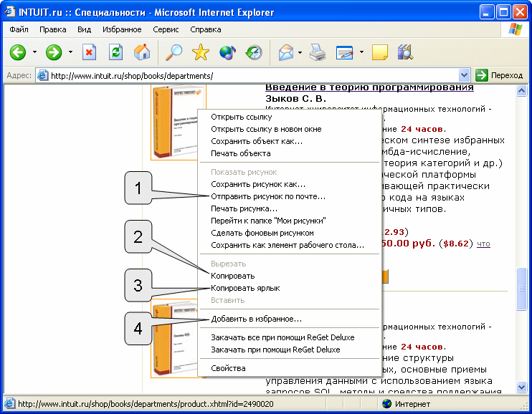
Task: Open Favorites star icon
Action: [x=201, y=52]
